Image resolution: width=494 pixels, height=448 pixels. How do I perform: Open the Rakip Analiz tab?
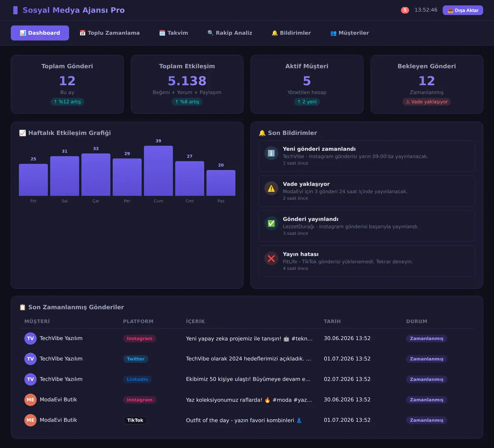coord(230,33)
